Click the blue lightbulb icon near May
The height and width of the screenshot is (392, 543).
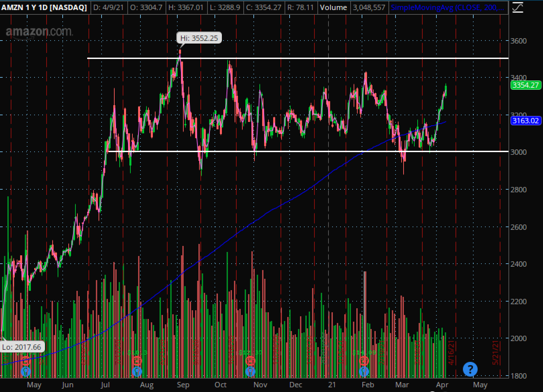[26, 371]
